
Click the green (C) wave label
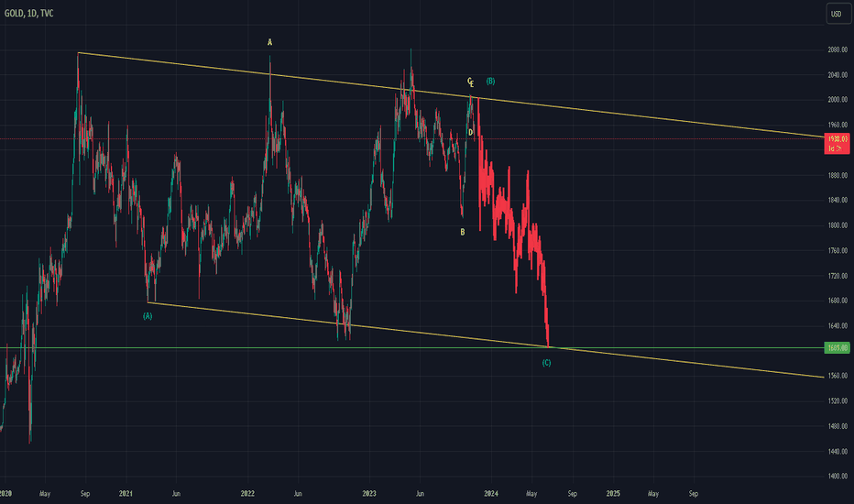pos(546,363)
